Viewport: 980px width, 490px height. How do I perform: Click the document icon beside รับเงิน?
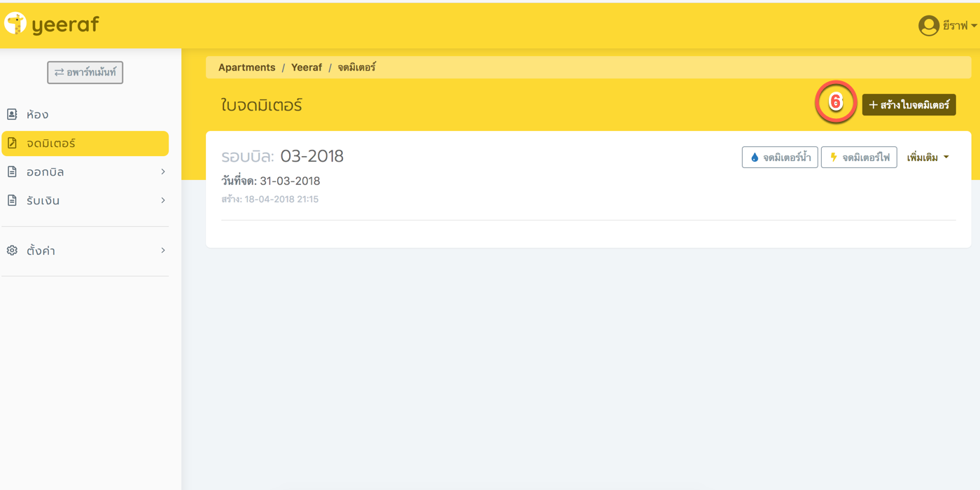(x=12, y=200)
